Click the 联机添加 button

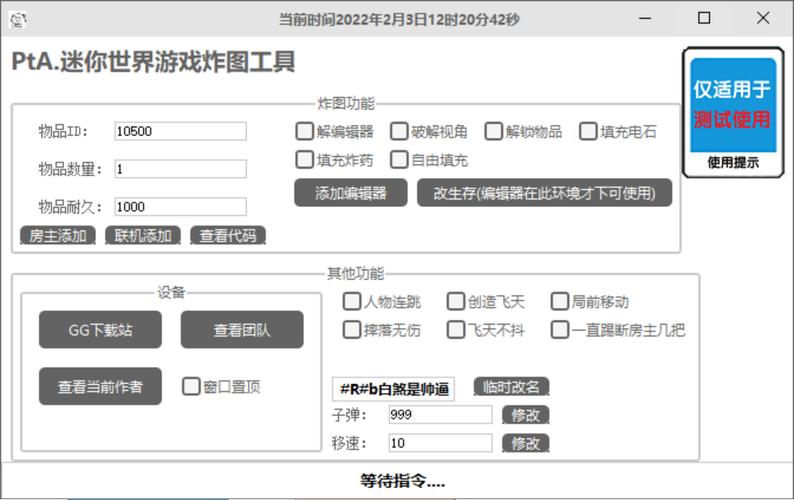tap(143, 236)
